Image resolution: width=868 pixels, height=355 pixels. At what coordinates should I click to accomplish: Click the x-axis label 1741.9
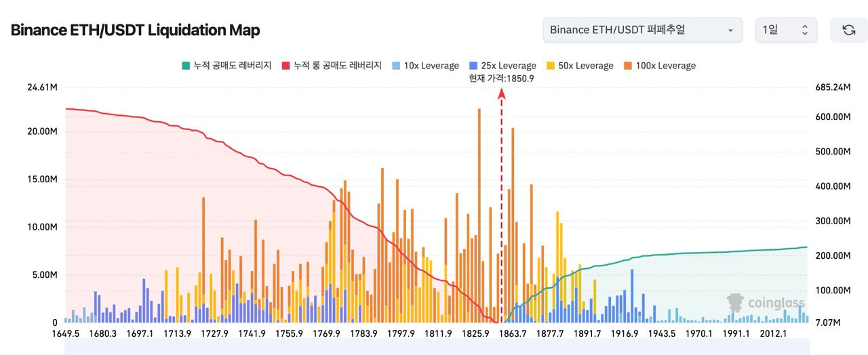point(252,333)
